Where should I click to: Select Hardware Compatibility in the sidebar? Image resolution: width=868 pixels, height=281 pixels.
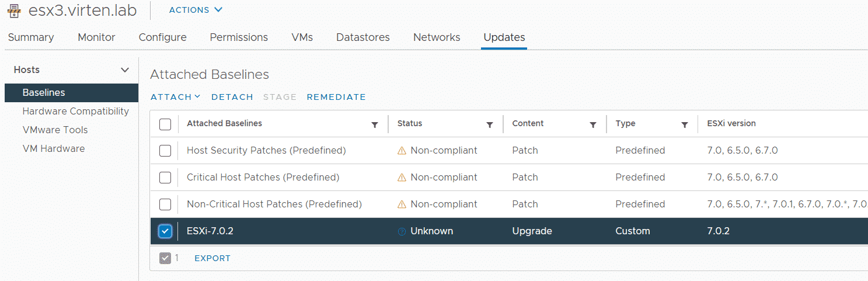point(76,111)
